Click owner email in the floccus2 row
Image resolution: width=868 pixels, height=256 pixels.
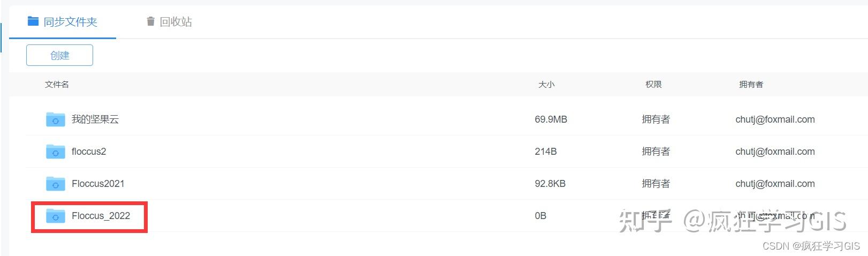(x=775, y=152)
